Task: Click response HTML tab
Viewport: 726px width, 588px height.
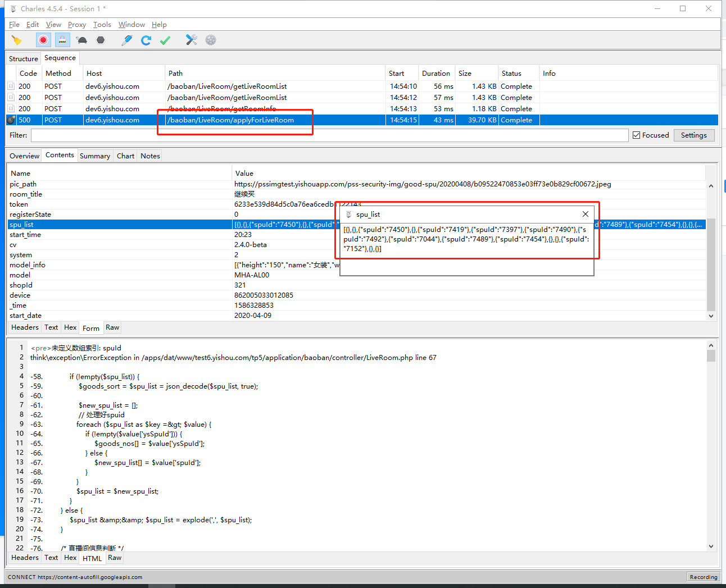Action: tap(92, 558)
